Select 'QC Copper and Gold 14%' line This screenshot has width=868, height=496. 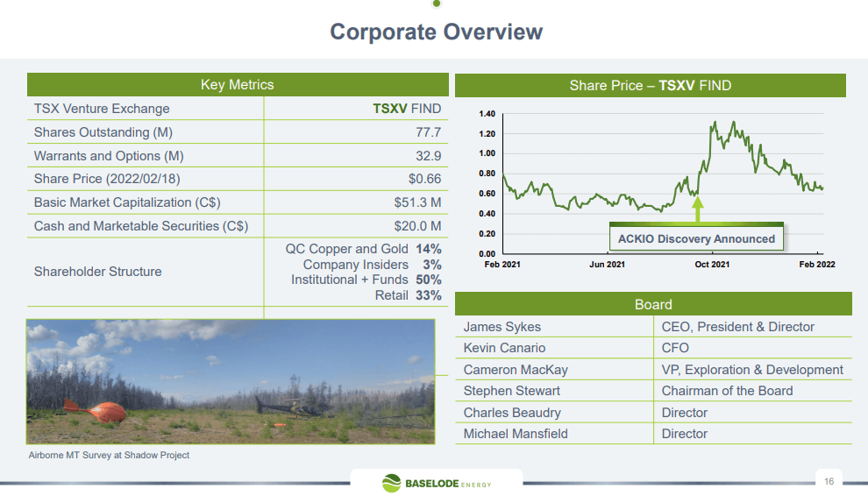point(363,249)
